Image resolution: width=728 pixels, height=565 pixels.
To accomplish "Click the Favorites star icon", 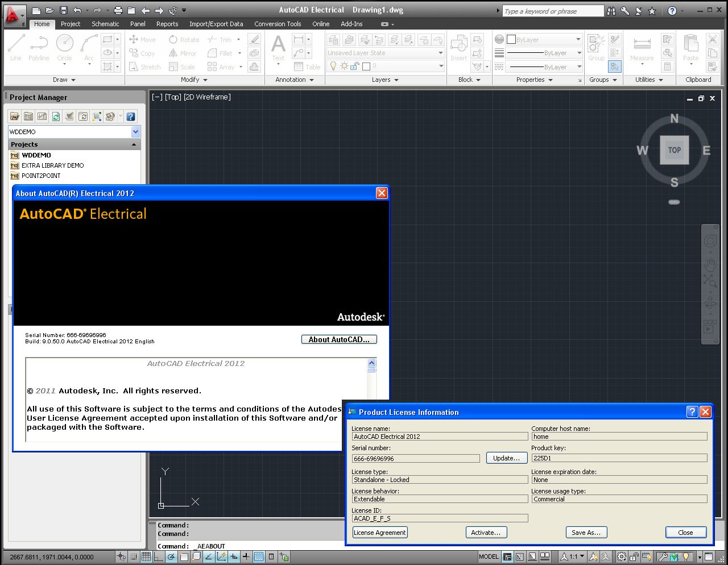I will coord(652,11).
